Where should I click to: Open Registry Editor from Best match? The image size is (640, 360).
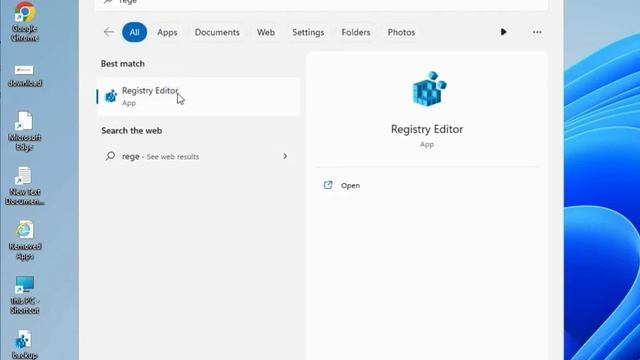[198, 97]
